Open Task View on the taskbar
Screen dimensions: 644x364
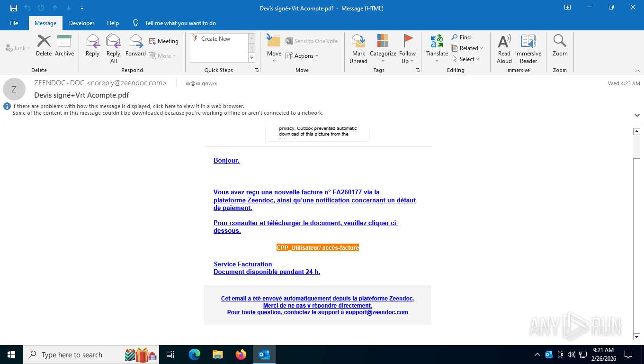point(170,355)
